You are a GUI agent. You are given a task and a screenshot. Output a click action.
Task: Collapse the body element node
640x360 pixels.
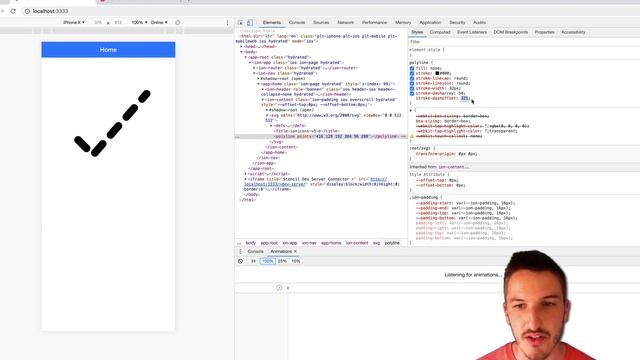coord(241,52)
